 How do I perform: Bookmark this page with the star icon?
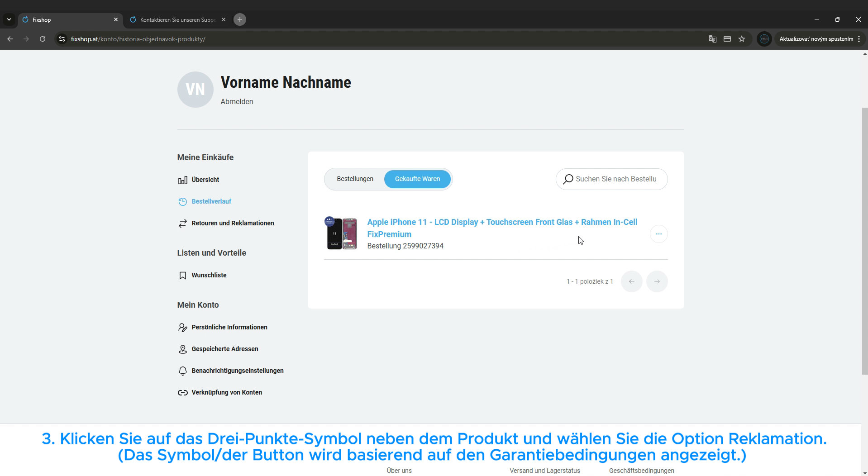[741, 39]
